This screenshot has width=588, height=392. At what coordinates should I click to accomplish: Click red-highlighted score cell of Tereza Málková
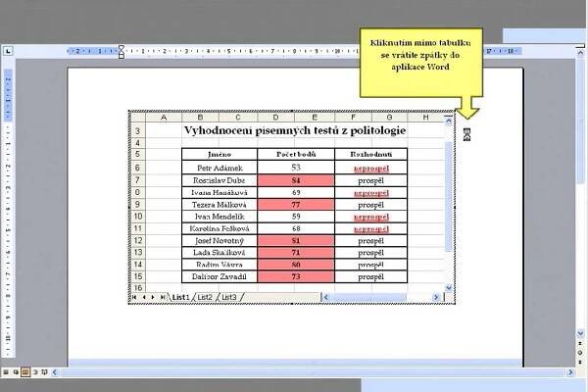[x=296, y=205]
